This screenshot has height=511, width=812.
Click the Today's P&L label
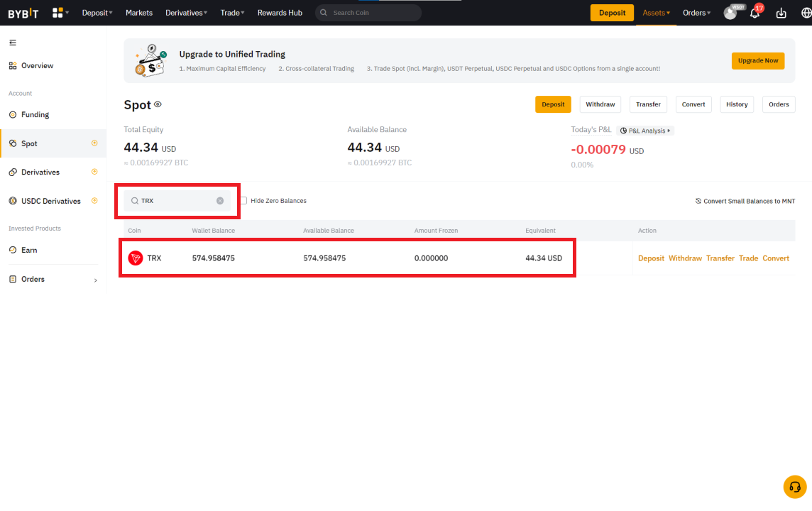591,129
